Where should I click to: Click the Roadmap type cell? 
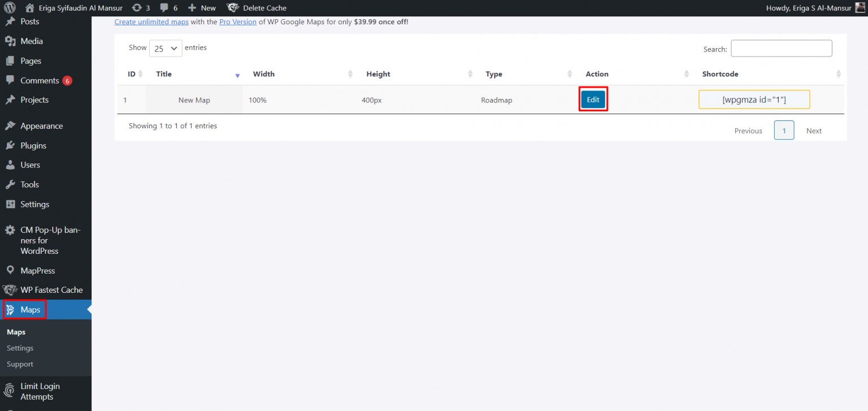point(497,100)
